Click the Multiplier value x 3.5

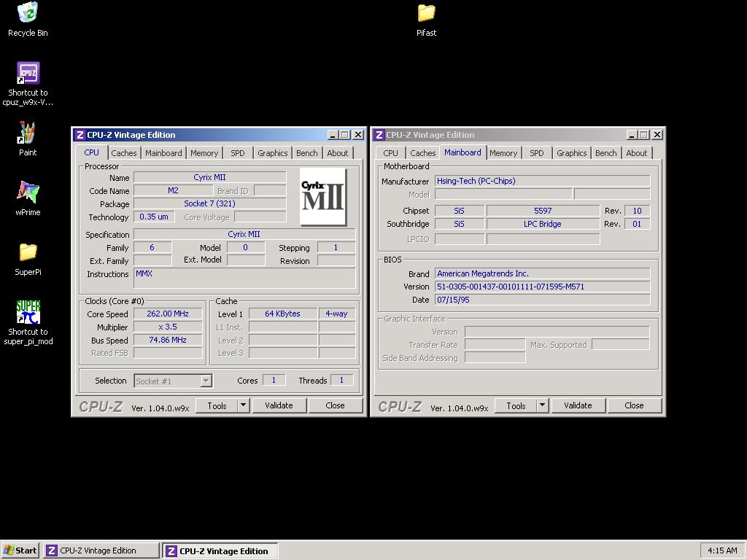click(x=168, y=327)
